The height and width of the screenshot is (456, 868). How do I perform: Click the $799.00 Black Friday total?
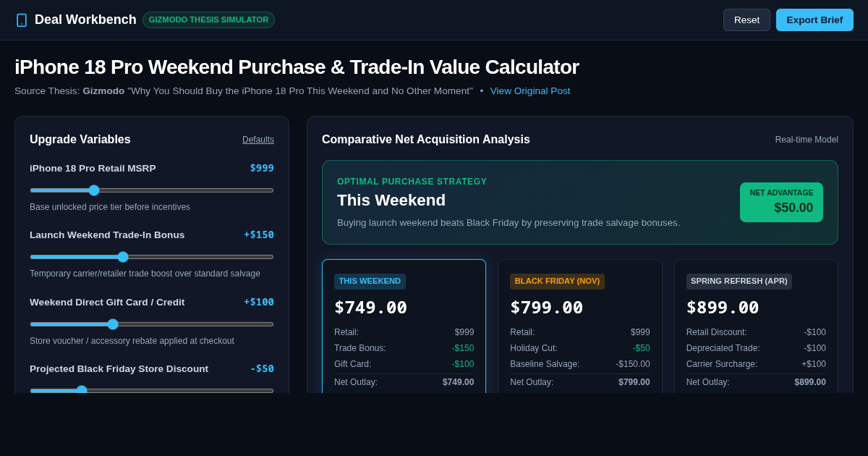coord(547,308)
